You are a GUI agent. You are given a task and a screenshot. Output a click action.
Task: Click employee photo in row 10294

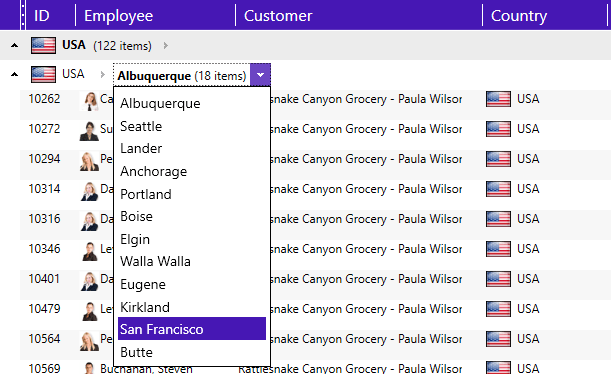click(x=89, y=161)
